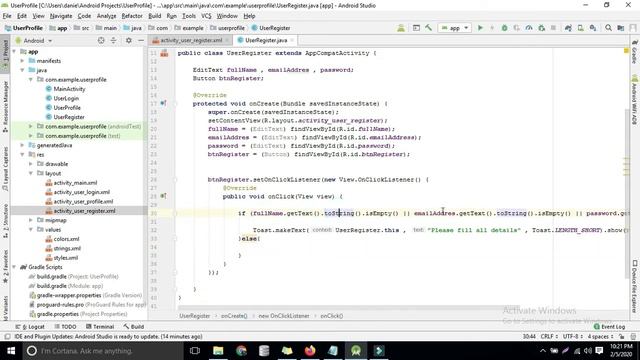Open Chrome from the taskbar

click(241, 351)
